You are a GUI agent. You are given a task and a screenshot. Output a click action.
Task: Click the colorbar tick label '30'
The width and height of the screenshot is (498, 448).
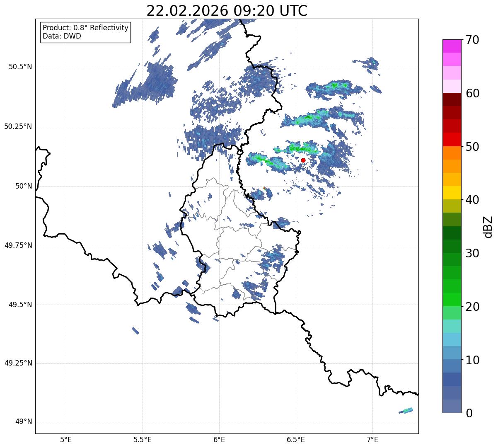472,253
